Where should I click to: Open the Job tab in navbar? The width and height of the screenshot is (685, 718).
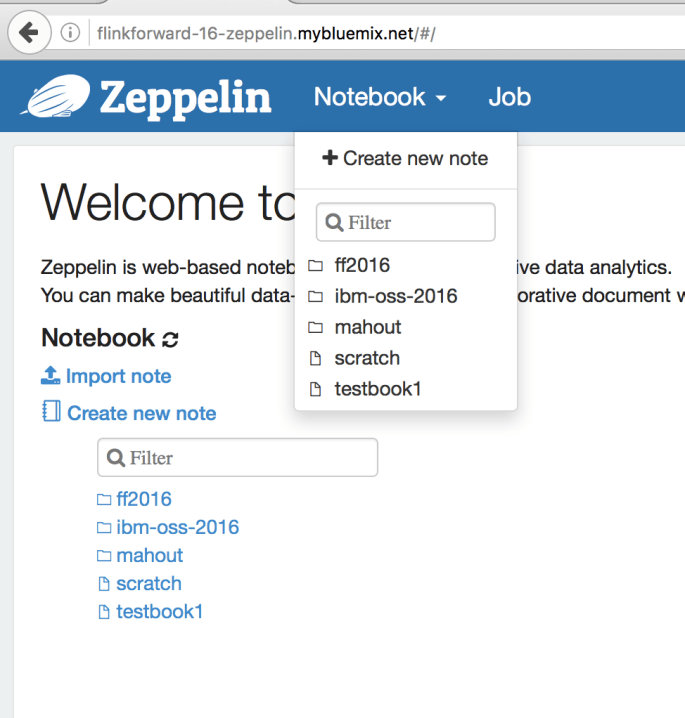[510, 97]
